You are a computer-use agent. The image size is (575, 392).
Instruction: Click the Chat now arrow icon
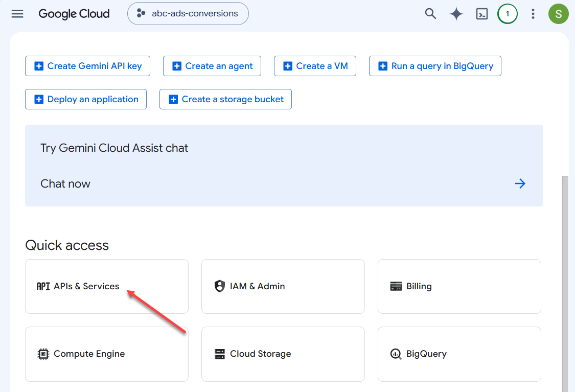[520, 183]
